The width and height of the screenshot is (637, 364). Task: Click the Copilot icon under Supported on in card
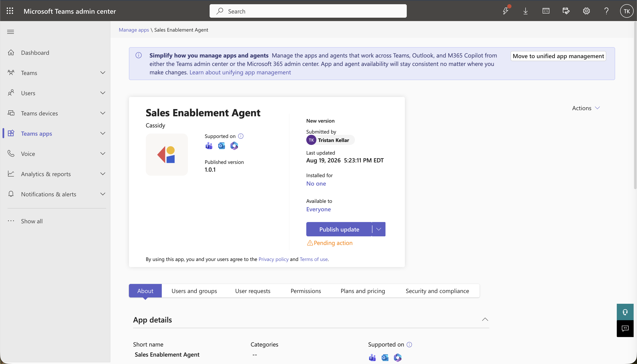234,146
